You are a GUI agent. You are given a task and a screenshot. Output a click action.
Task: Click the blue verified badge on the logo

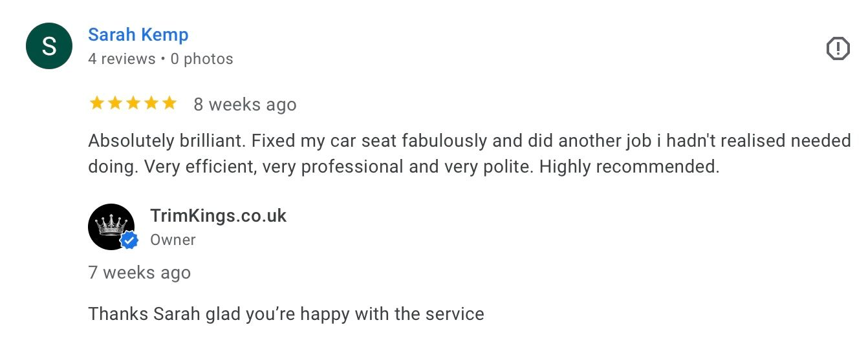pyautogui.click(x=130, y=241)
